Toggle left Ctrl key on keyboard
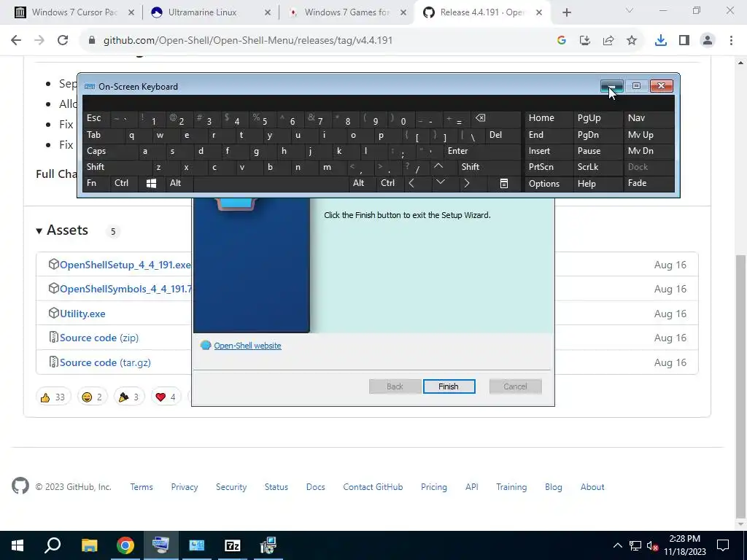The height and width of the screenshot is (560, 747). coord(124,183)
